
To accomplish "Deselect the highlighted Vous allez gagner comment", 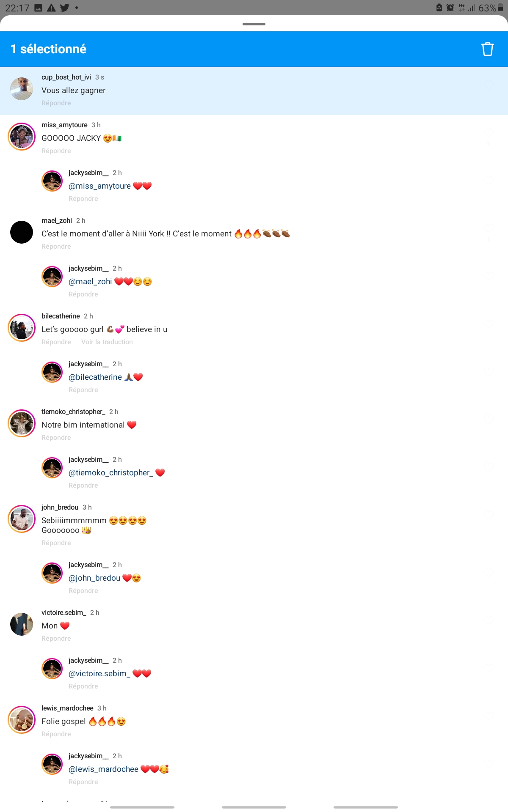I will (x=254, y=91).
